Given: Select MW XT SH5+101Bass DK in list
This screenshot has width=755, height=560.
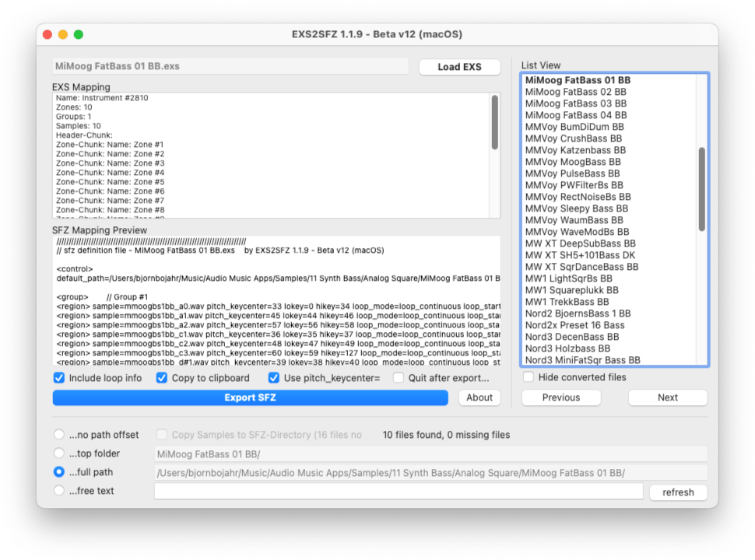Looking at the screenshot, I should pos(580,255).
